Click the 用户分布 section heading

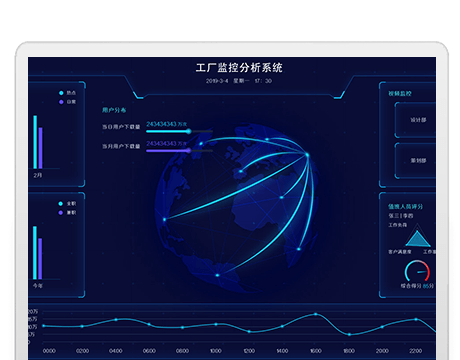pos(114,110)
